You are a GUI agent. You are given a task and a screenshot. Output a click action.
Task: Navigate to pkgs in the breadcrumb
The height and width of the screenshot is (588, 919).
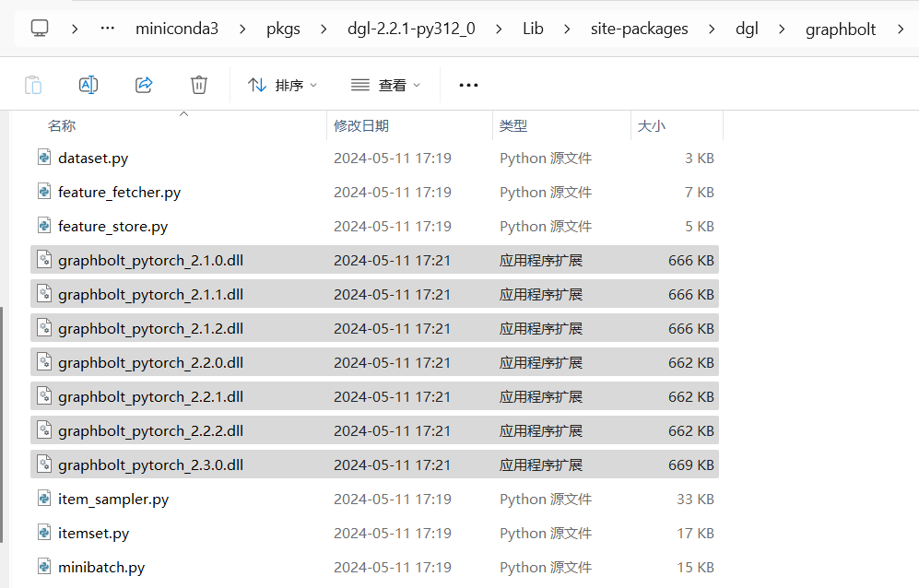[283, 29]
